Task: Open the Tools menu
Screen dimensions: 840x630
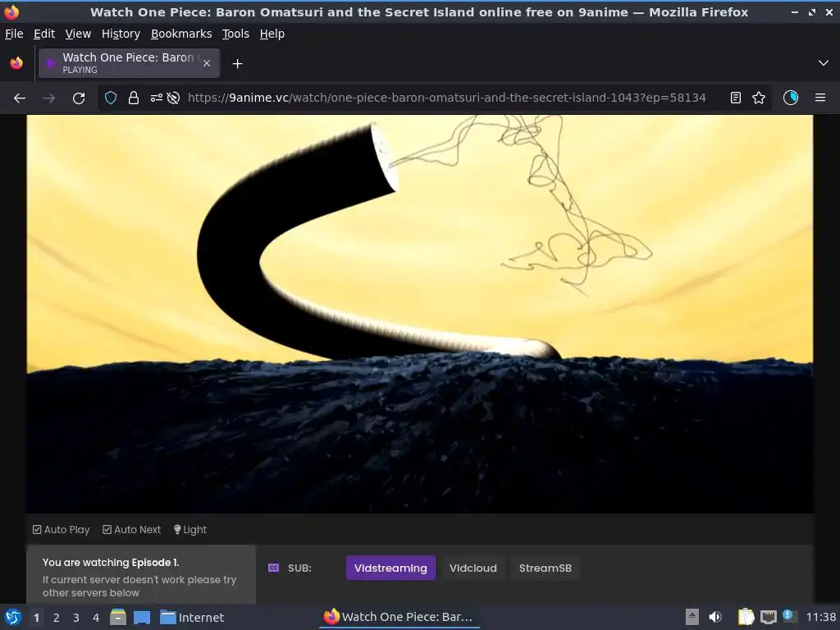Action: point(235,34)
